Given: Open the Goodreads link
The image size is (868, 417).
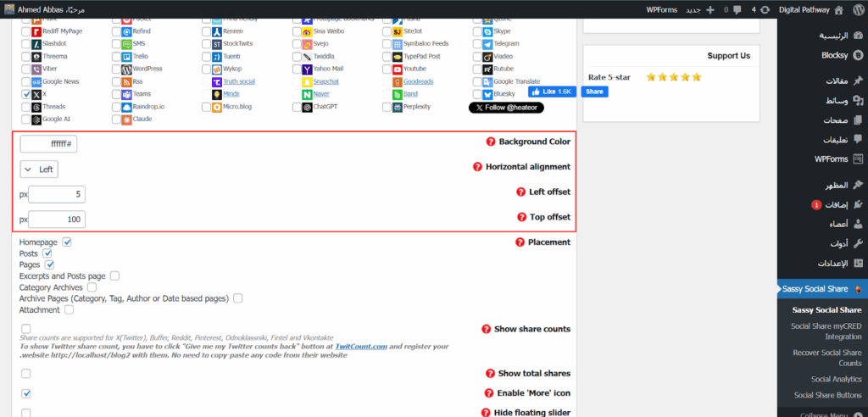Looking at the screenshot, I should pos(419,81).
